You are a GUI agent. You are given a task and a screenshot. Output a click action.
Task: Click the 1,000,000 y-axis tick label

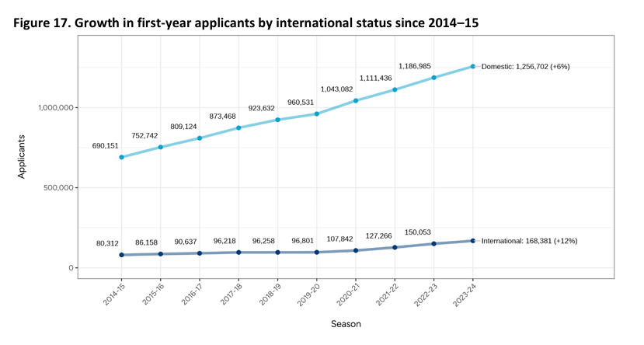click(x=56, y=107)
